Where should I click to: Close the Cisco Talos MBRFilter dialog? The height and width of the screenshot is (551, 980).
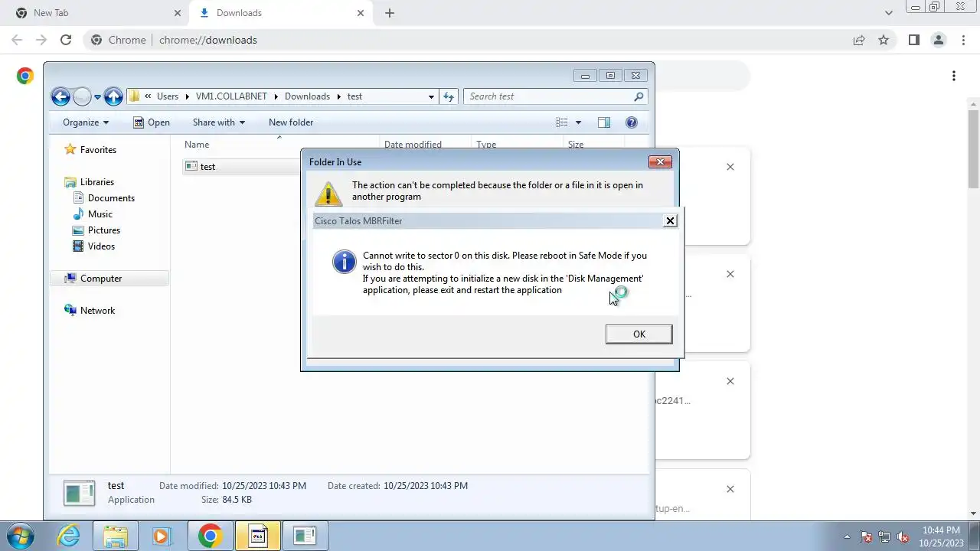pos(670,220)
